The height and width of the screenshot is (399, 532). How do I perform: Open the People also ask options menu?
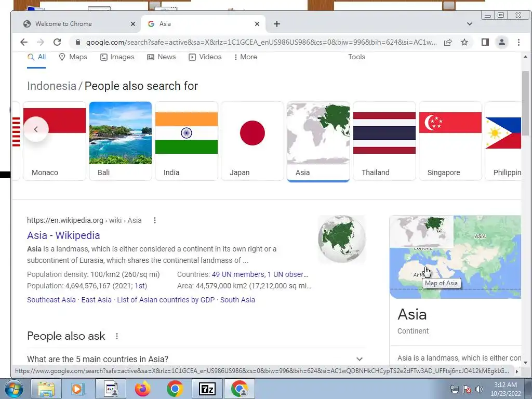click(x=117, y=336)
